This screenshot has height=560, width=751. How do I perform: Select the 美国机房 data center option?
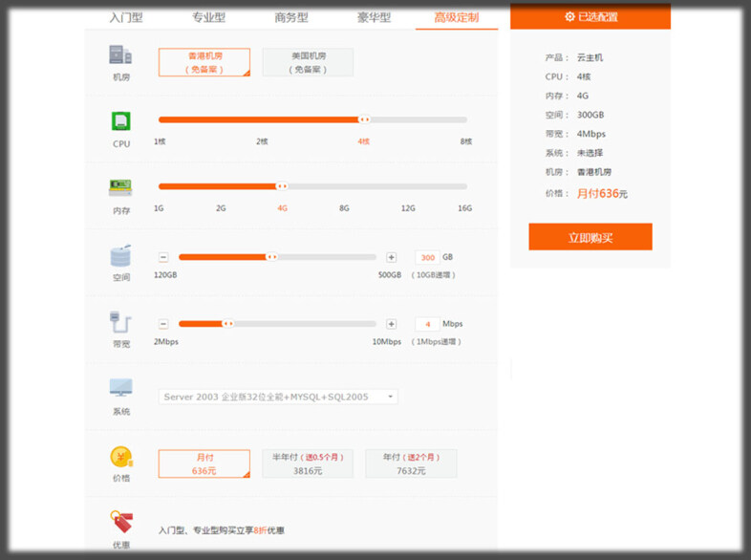308,62
